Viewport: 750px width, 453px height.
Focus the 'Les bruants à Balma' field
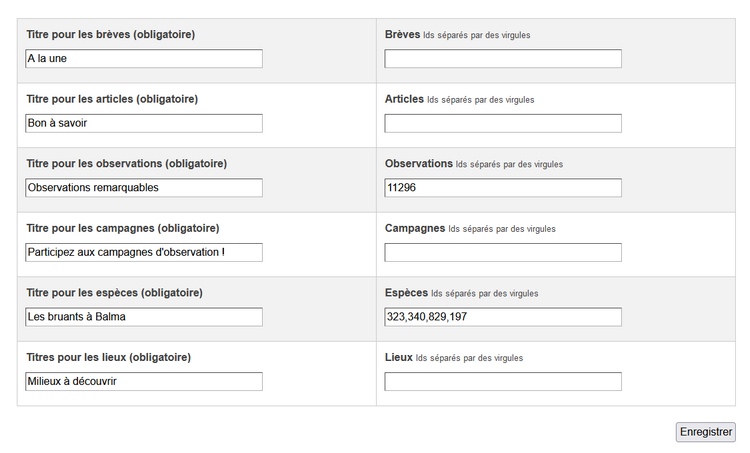click(x=144, y=317)
